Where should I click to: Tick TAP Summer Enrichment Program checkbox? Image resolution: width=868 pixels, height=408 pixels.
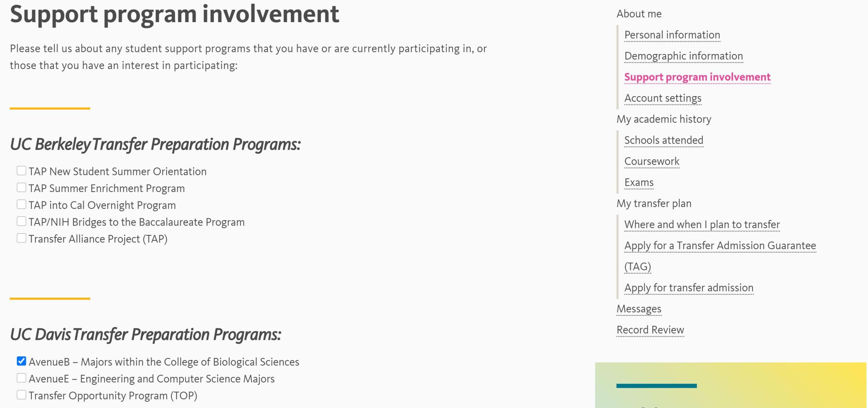21,188
